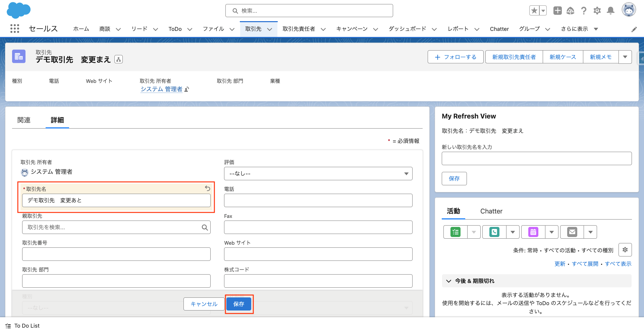Viewport: 644px width, 334px height.
Task: Open the Log a Call icon
Action: click(494, 232)
